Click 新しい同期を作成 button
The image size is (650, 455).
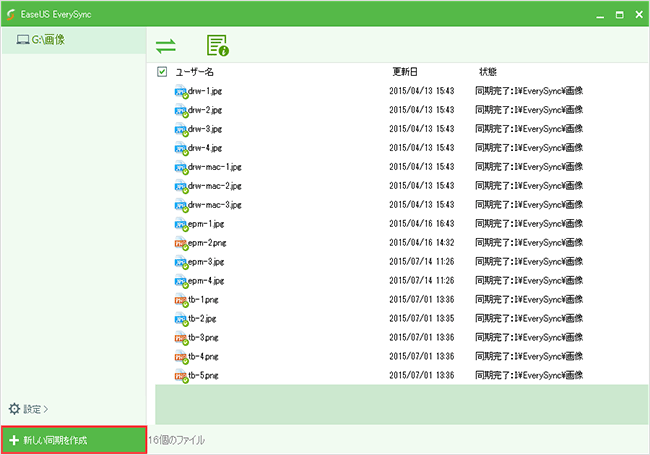pyautogui.click(x=74, y=440)
